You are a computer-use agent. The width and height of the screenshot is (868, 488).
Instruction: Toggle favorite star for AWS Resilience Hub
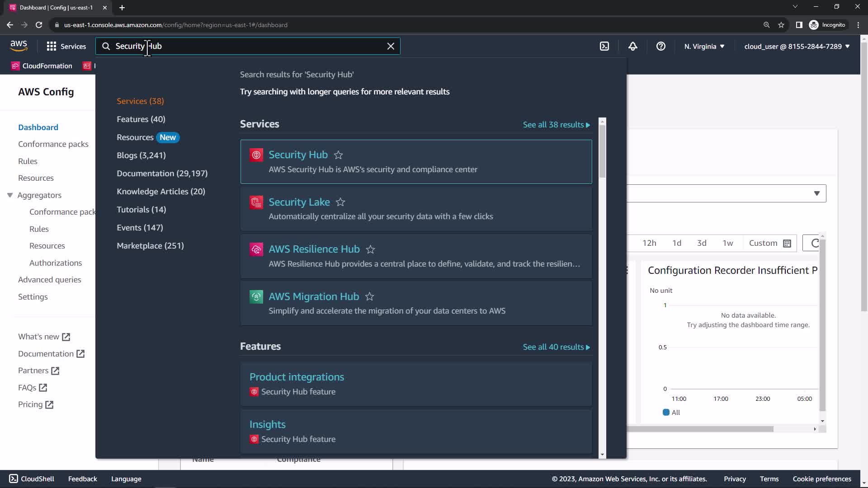click(370, 249)
